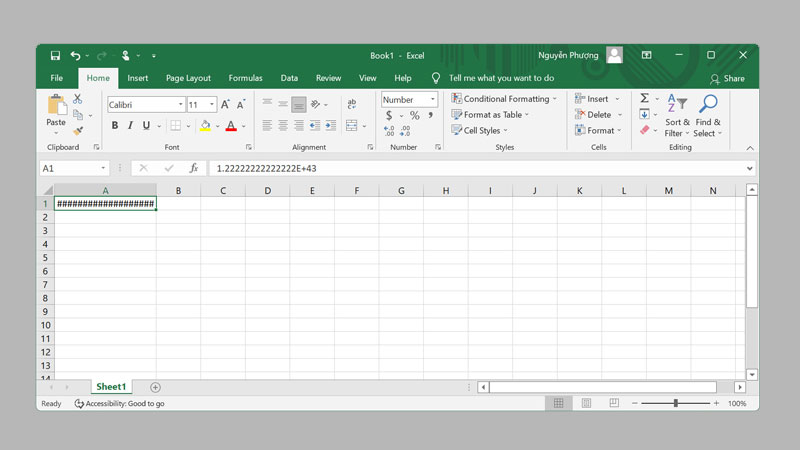Toggle Wrap Text button

352,104
